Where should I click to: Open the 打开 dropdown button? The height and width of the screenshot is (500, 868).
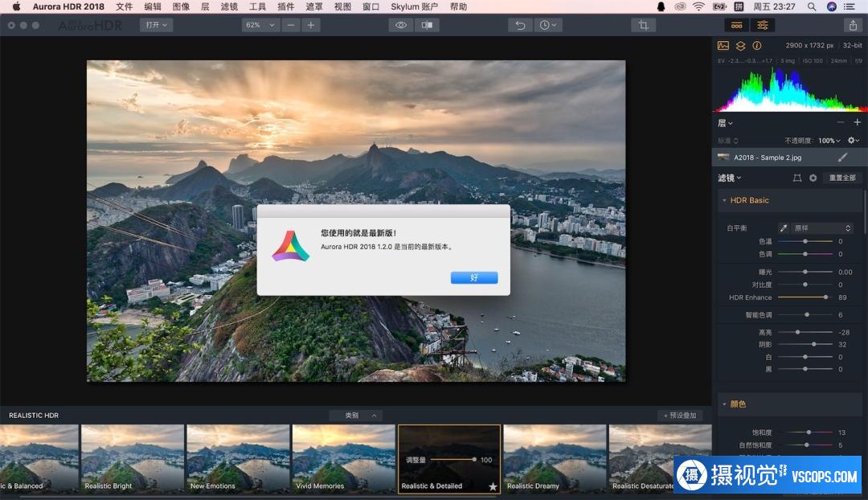[156, 25]
